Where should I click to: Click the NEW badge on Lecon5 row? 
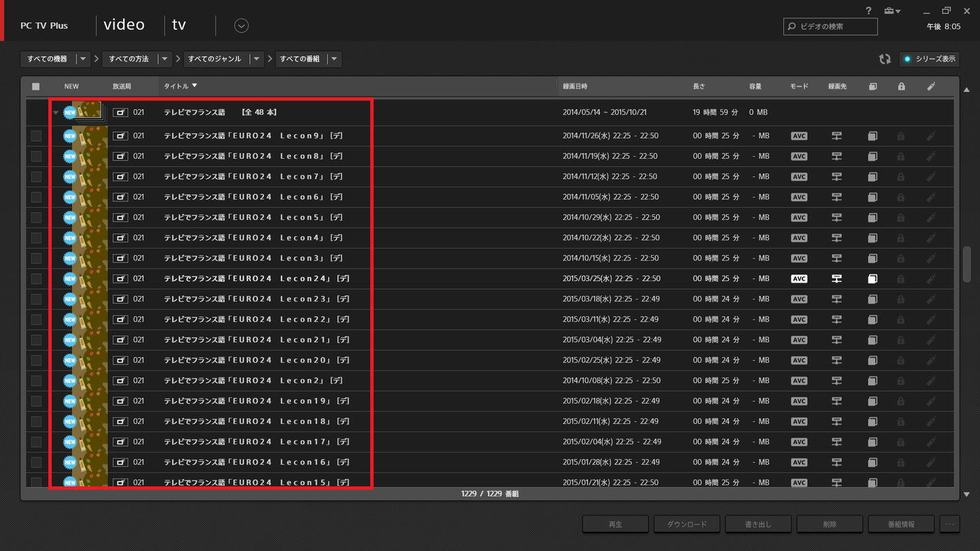coord(70,218)
